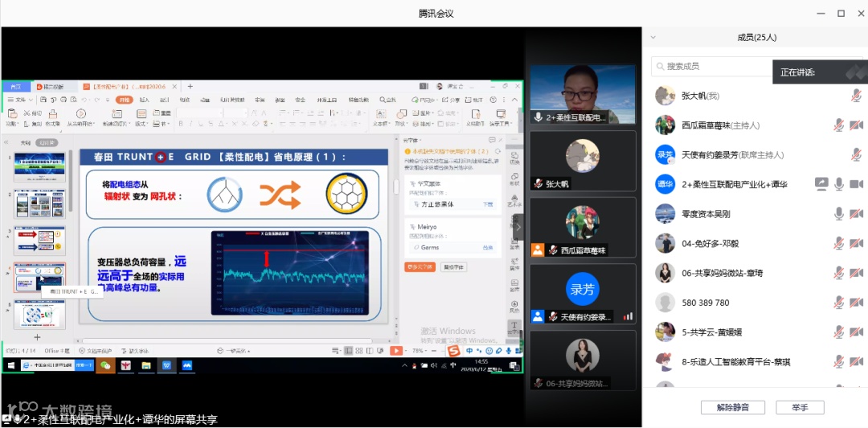Switch to 大纲 outline view tab
This screenshot has width=868, height=428.
26,142
